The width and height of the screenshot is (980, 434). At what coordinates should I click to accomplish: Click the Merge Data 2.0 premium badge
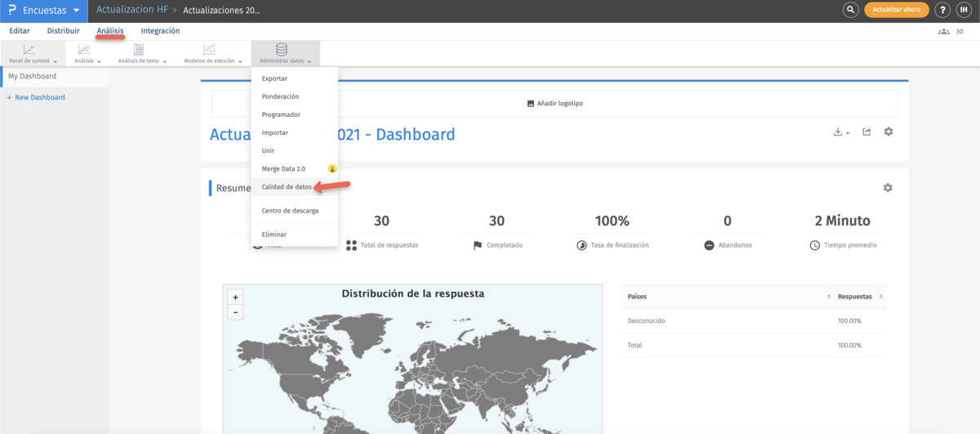(x=332, y=168)
